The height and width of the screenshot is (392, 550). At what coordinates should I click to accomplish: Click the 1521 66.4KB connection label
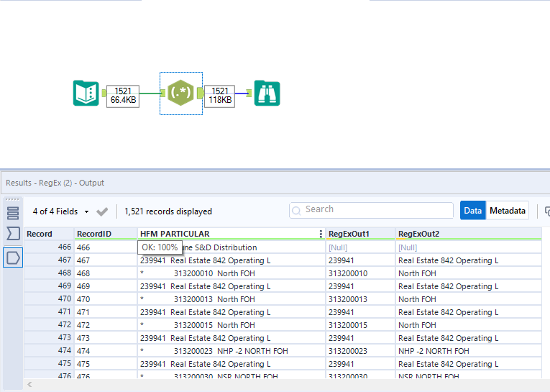point(123,96)
